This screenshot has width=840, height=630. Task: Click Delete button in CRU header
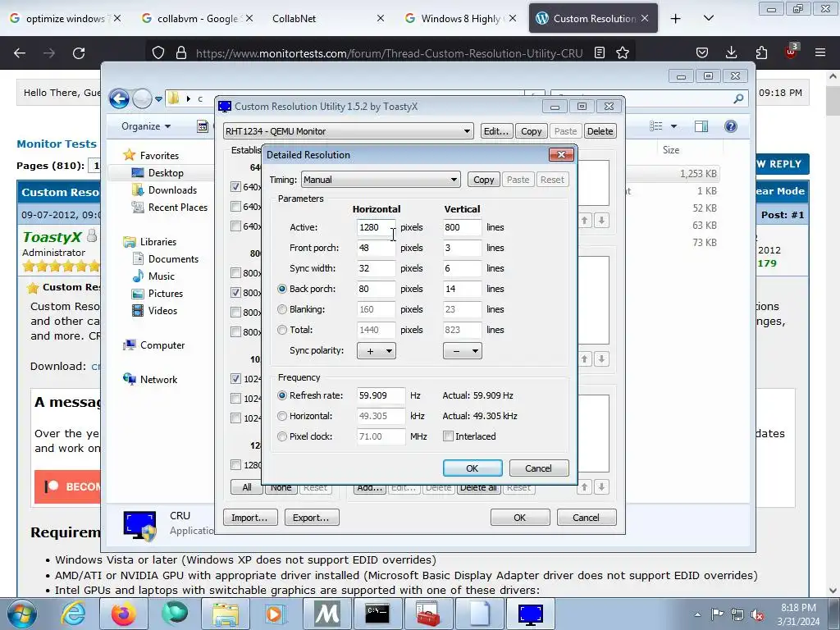click(600, 131)
